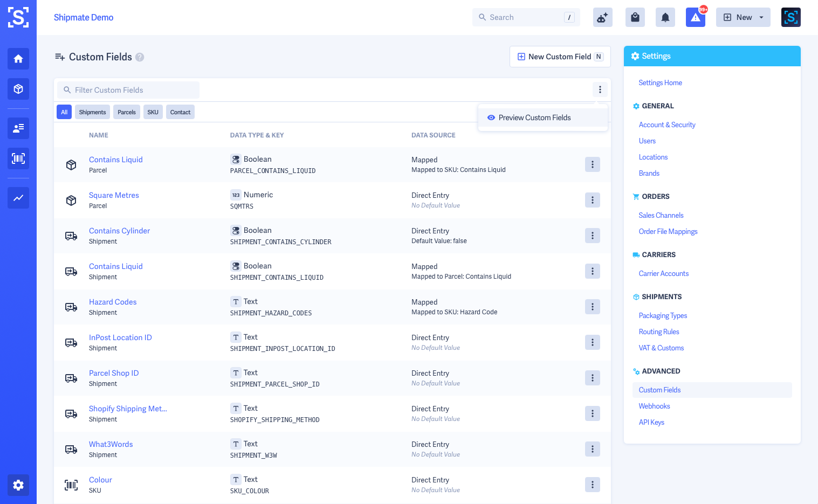The image size is (818, 504).
Task: Open settings gear at sidebar bottom
Action: [18, 485]
